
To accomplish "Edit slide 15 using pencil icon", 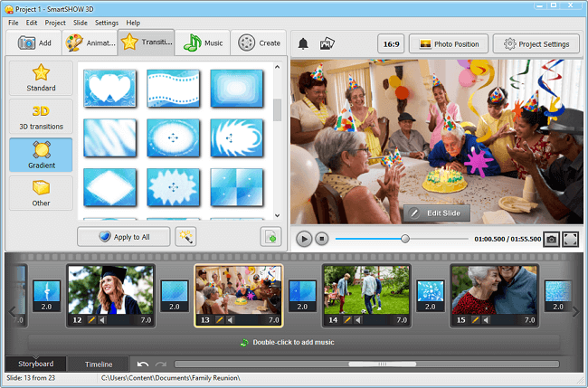I will [476, 320].
